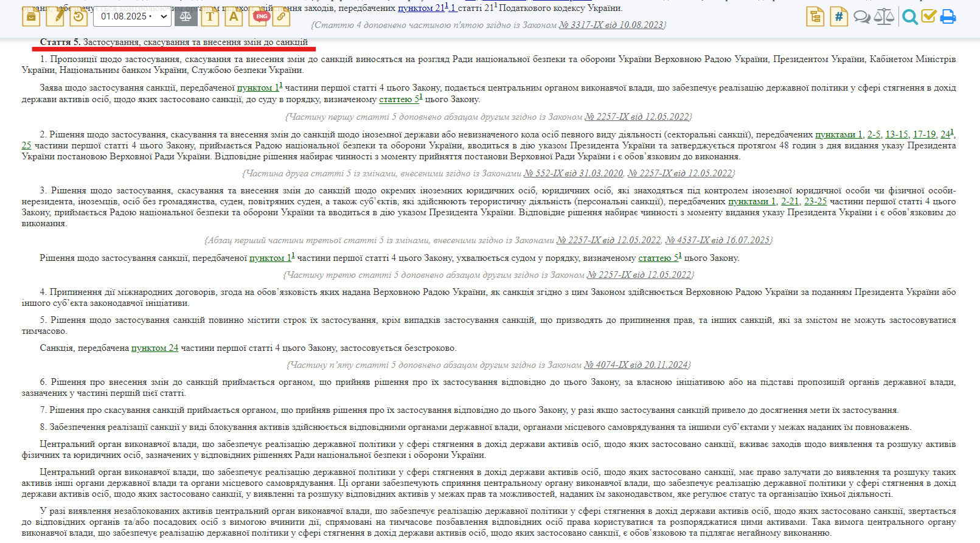Open the document card archive icon
Viewport: 980px width, 543px height.
pos(31,16)
